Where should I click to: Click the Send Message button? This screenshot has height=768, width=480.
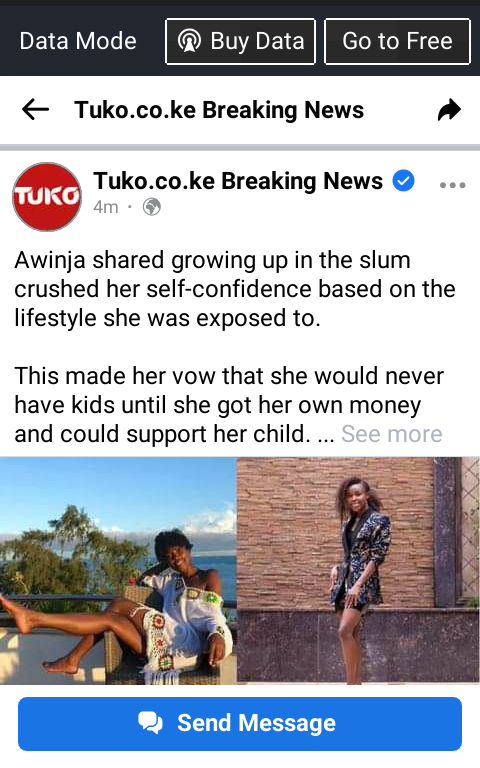click(240, 723)
